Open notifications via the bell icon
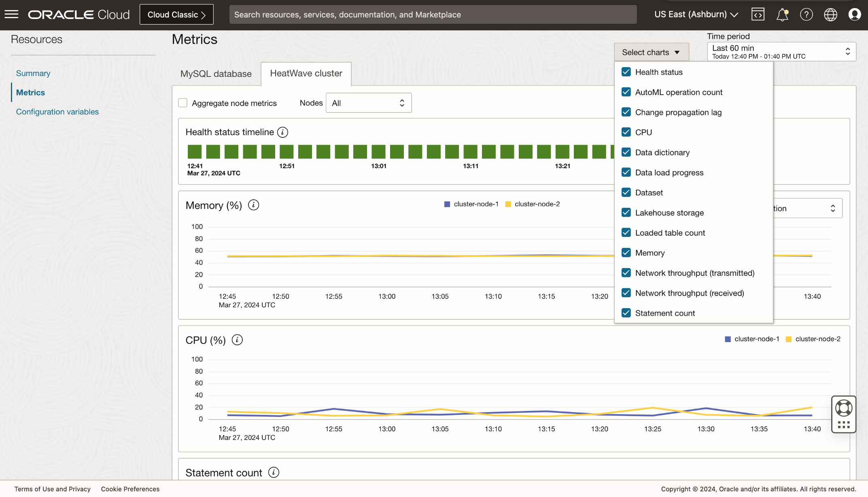868x497 pixels. (x=782, y=14)
